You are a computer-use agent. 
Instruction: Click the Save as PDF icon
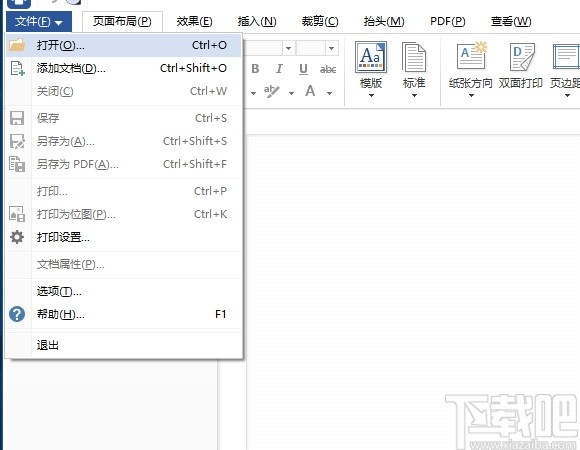pyautogui.click(x=17, y=164)
